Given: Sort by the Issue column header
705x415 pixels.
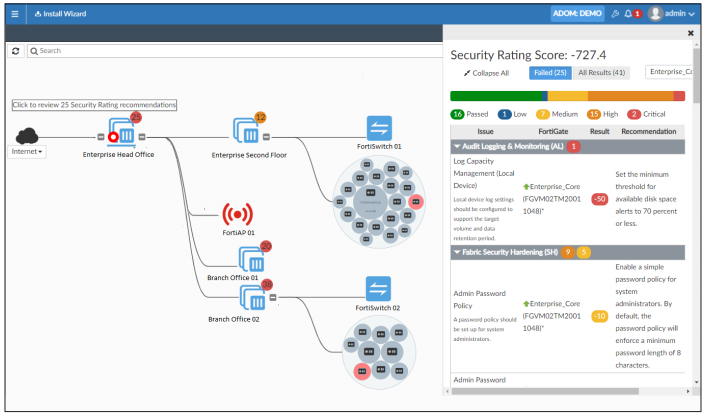Looking at the screenshot, I should (x=485, y=131).
